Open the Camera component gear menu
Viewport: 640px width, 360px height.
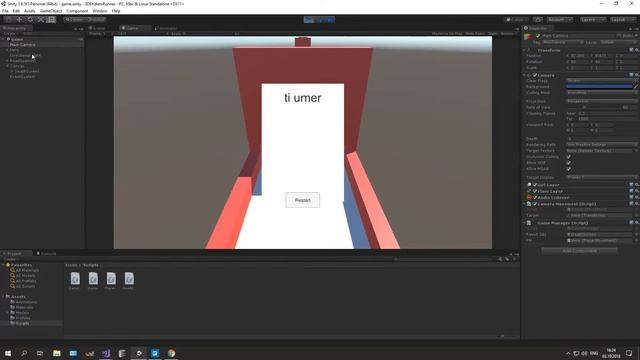(x=637, y=75)
